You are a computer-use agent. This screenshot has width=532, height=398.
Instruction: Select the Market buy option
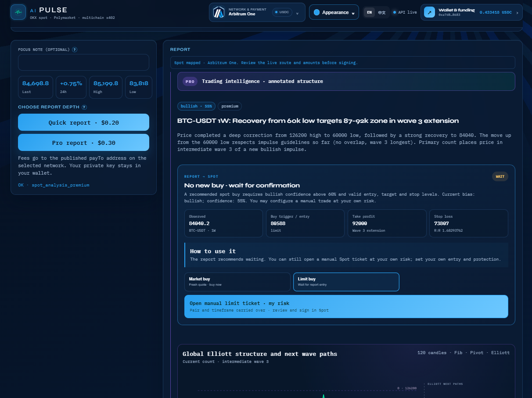point(237,282)
